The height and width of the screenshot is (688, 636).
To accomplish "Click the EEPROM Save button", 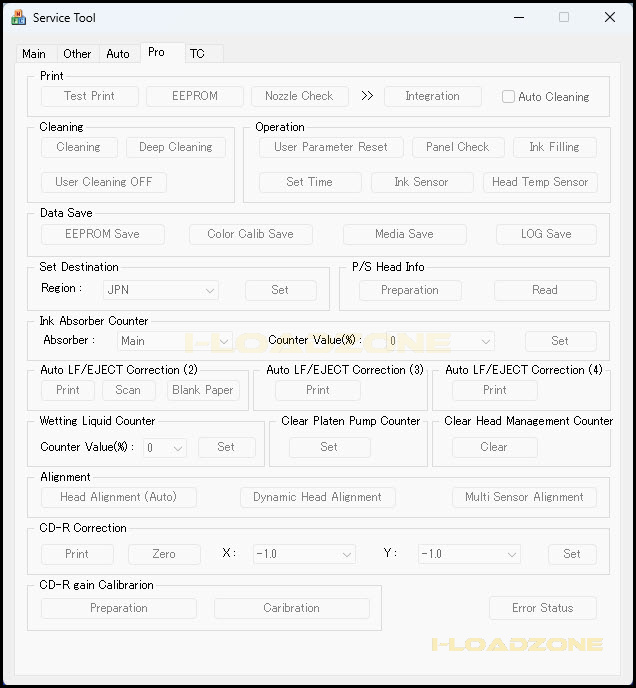I will 102,234.
